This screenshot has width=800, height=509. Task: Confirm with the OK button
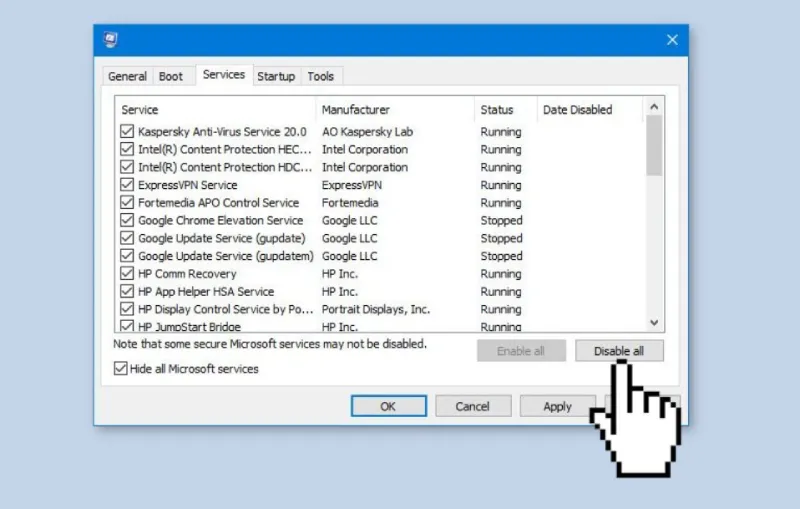click(x=388, y=406)
